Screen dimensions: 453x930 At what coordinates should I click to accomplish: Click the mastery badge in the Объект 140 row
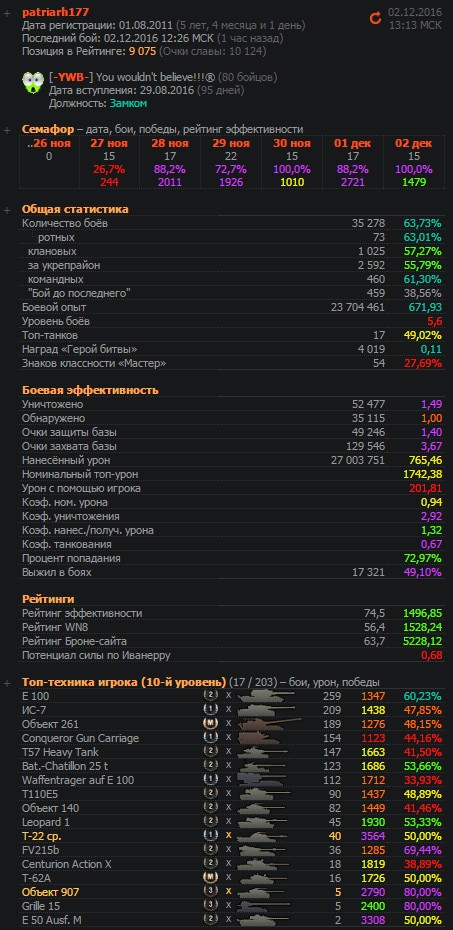tap(210, 808)
